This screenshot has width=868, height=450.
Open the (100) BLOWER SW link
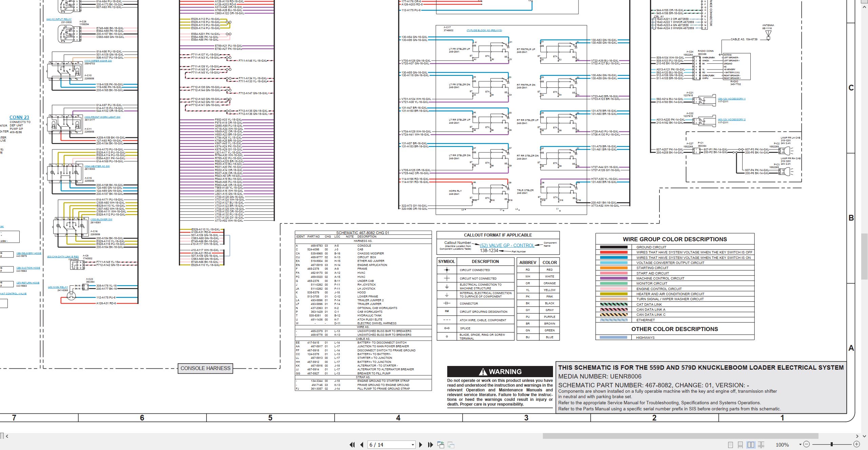pos(101,220)
